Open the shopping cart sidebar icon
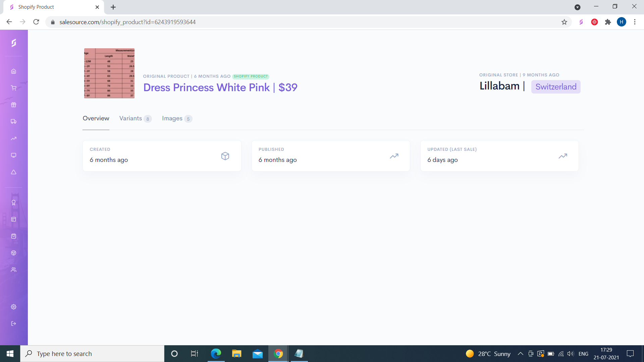This screenshot has width=644, height=362. [13, 88]
